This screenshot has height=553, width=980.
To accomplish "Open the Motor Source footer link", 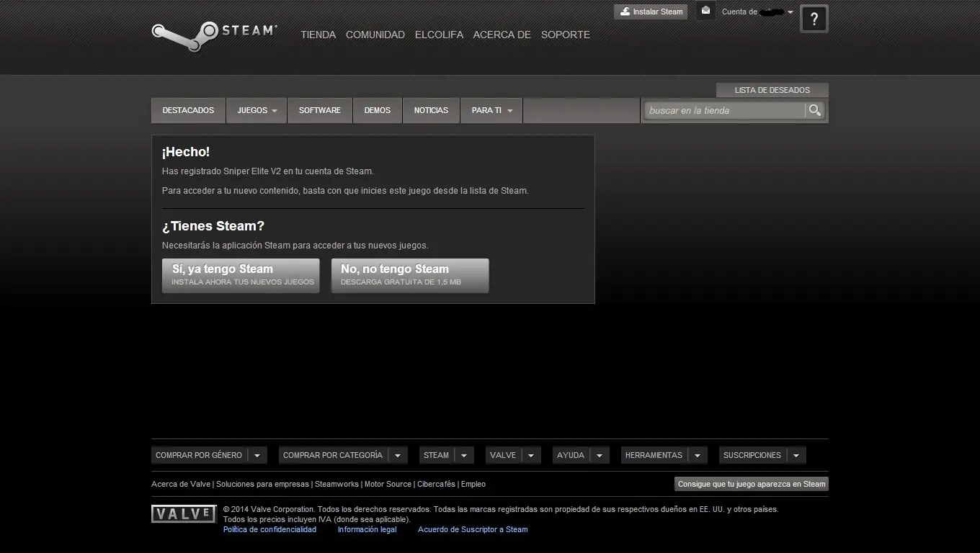I will pos(388,484).
